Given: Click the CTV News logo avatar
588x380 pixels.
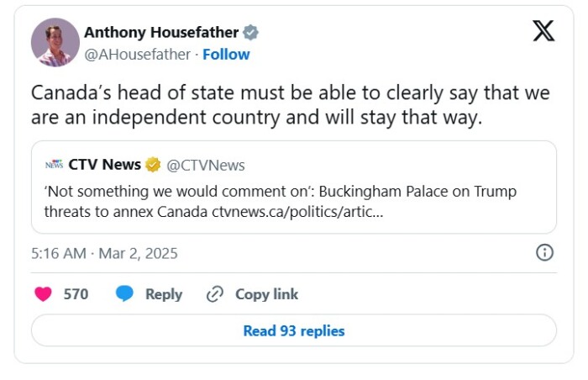Looking at the screenshot, I should click(x=55, y=165).
